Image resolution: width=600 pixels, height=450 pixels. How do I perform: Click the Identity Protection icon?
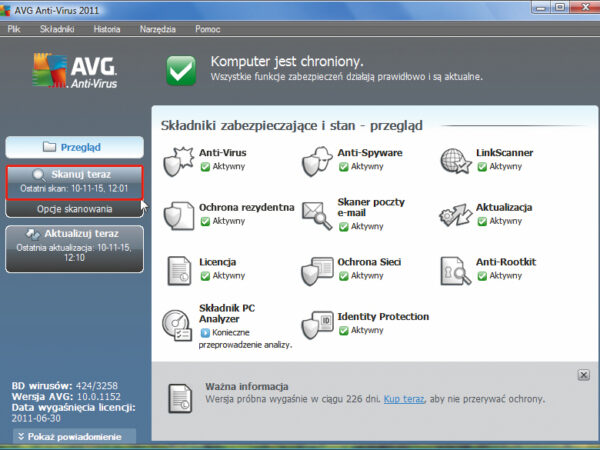317,324
